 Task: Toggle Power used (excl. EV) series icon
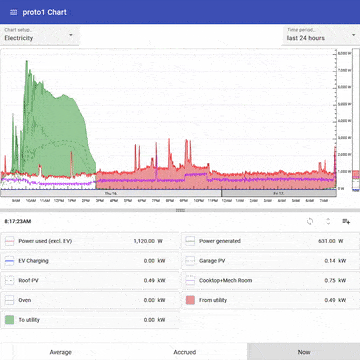point(10,241)
